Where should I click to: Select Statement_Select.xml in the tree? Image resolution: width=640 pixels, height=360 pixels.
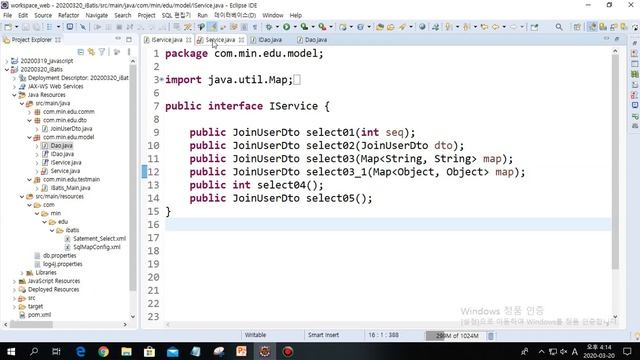(x=100, y=238)
